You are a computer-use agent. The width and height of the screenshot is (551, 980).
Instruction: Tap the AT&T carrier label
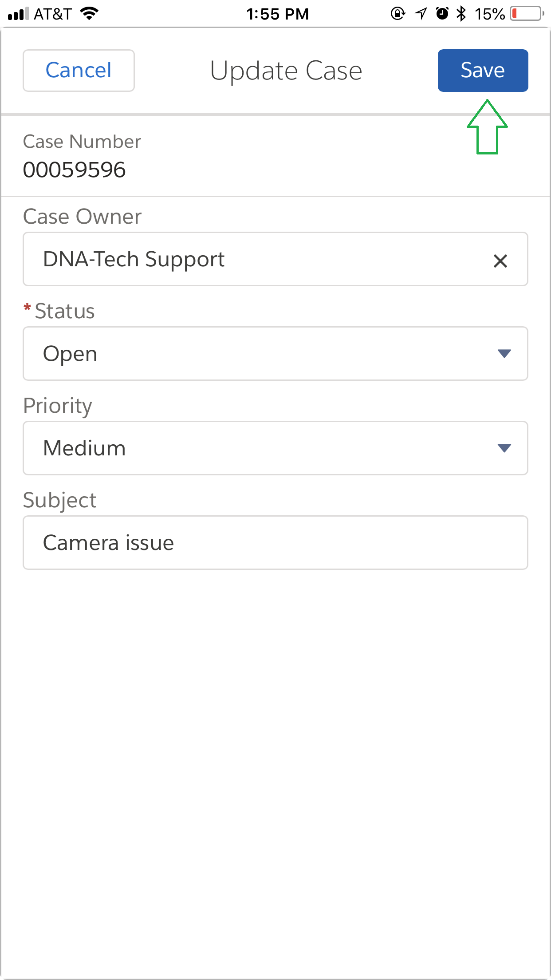tap(53, 14)
